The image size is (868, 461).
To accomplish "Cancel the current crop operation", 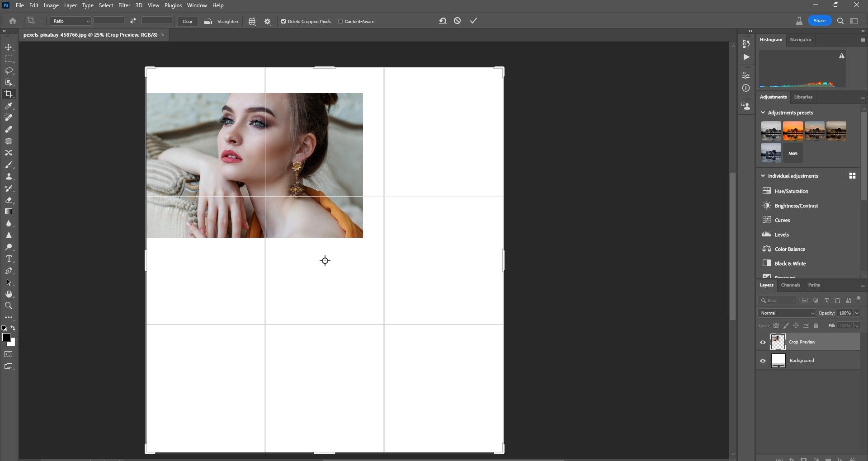I will pyautogui.click(x=458, y=21).
